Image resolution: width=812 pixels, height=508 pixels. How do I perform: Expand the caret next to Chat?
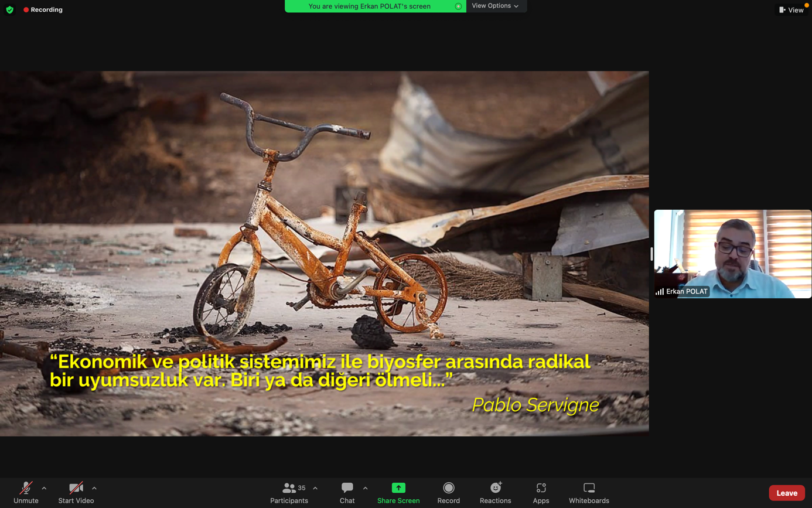pyautogui.click(x=365, y=488)
